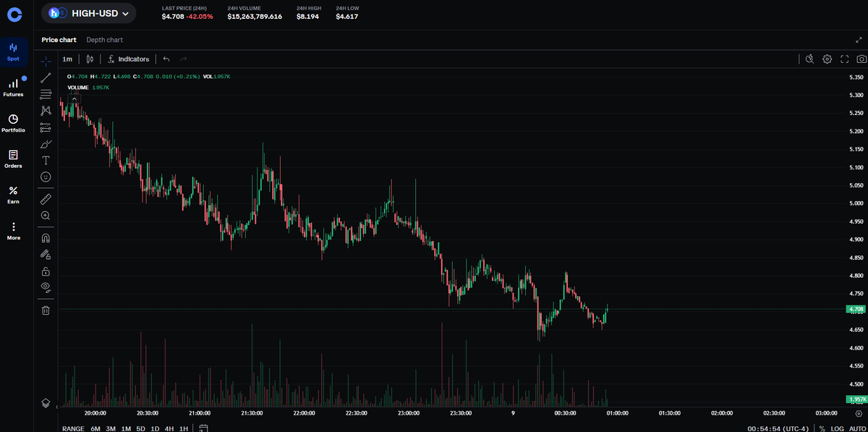Take a chart snapshot with camera icon
Screen dimensions: 868x432
(x=861, y=59)
